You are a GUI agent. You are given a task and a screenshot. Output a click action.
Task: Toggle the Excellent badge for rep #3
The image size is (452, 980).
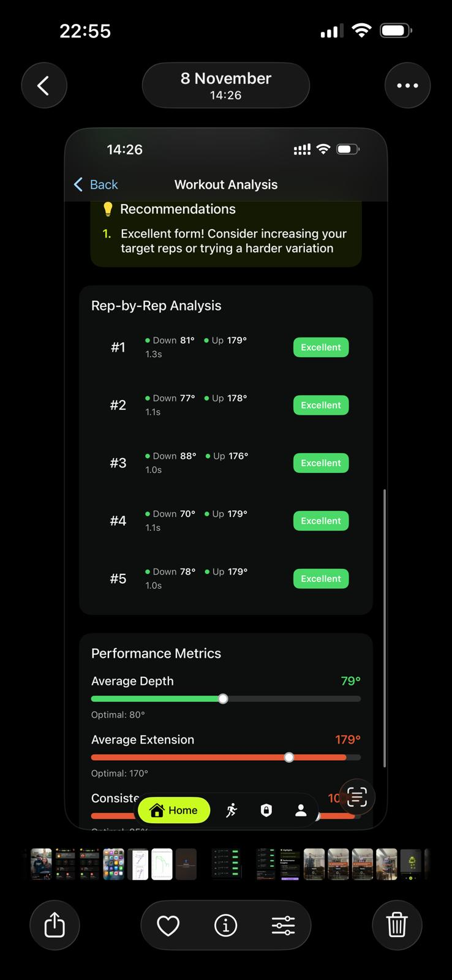pyautogui.click(x=320, y=463)
